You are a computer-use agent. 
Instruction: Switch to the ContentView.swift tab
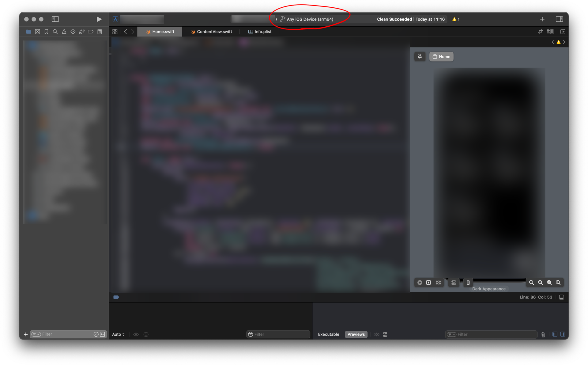[211, 32]
